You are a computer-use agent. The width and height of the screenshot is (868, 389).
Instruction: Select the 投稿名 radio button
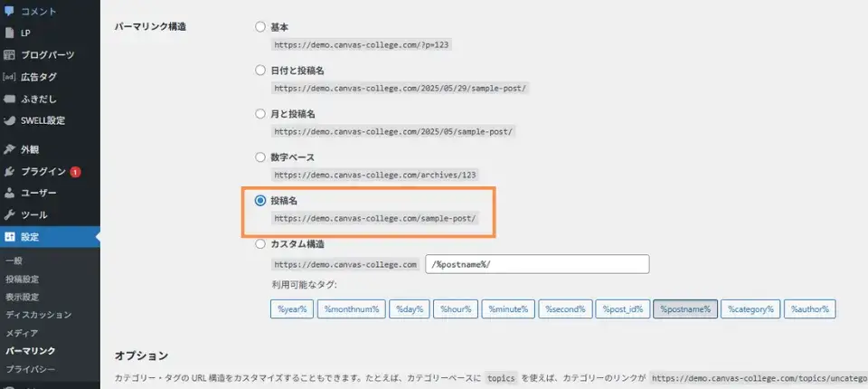click(260, 201)
